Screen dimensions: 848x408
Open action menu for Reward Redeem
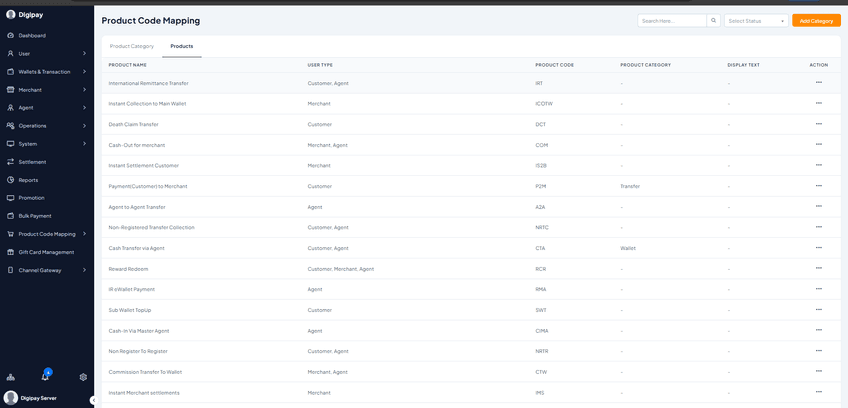[818, 268]
